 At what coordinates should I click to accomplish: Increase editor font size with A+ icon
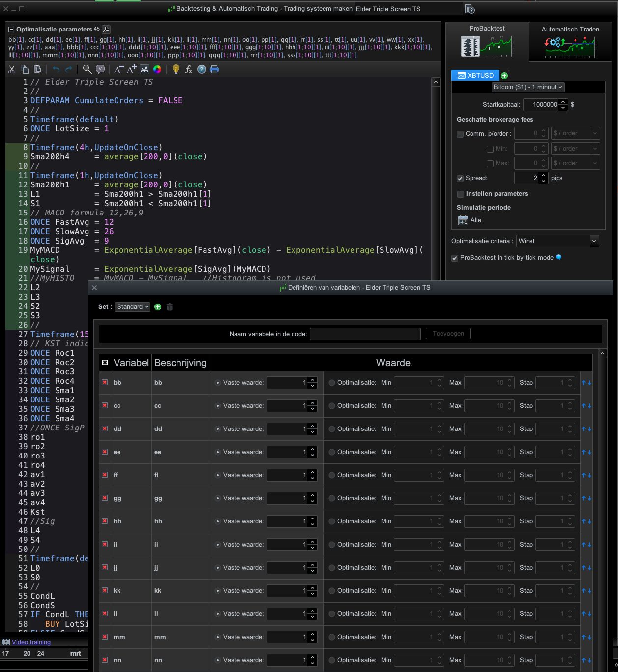(x=131, y=69)
